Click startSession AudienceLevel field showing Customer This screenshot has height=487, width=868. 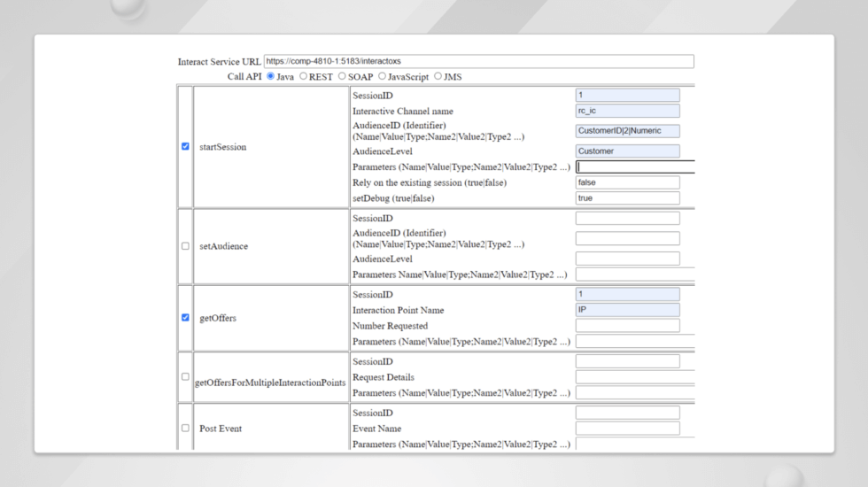click(x=628, y=151)
